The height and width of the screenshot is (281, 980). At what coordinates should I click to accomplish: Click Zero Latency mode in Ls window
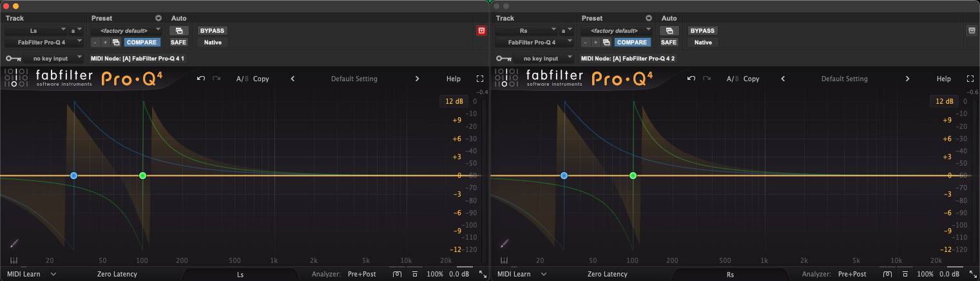(117, 275)
